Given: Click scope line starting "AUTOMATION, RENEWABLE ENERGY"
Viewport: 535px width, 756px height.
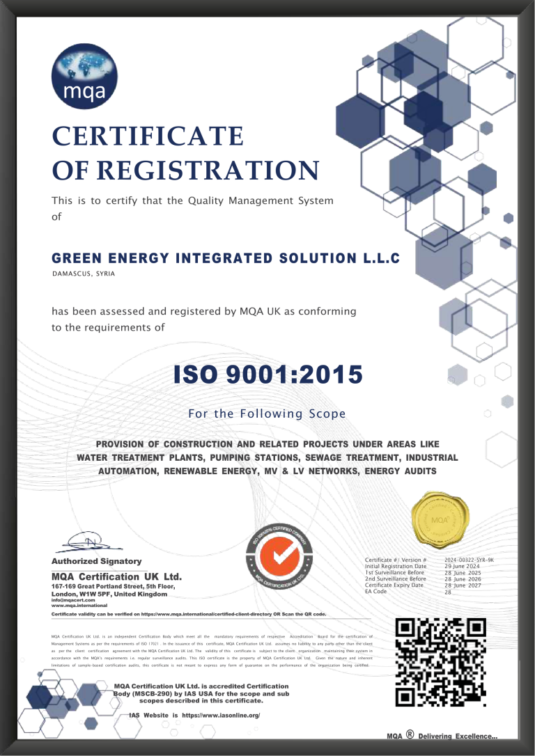Looking at the screenshot, I should (267, 471).
